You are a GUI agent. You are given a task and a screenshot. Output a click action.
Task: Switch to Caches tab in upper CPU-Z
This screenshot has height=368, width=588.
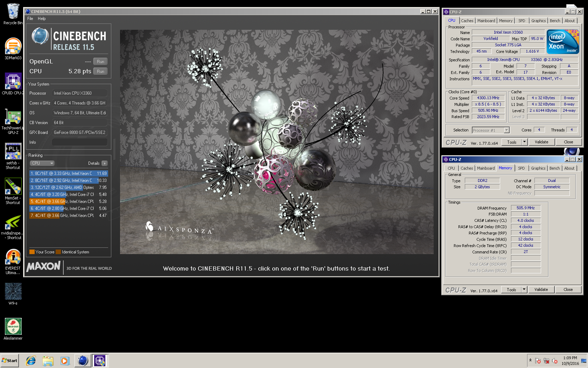tap(467, 21)
